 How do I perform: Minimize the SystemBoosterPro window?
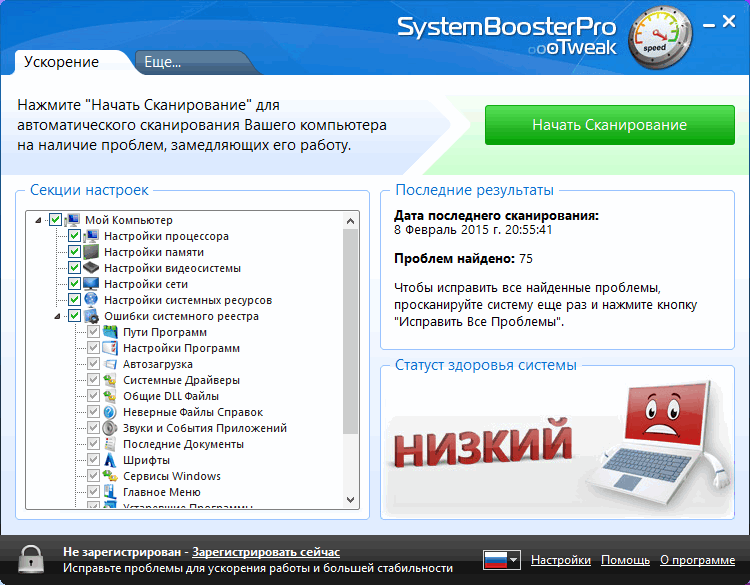(x=709, y=24)
